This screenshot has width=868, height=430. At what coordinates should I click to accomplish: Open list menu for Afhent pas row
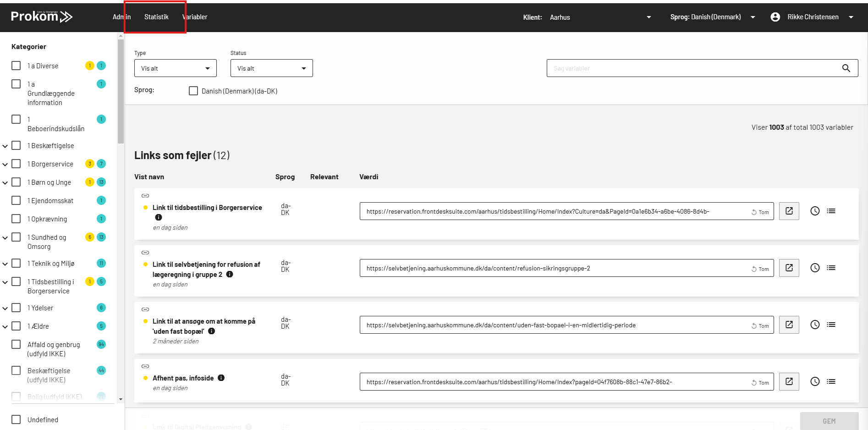click(831, 381)
